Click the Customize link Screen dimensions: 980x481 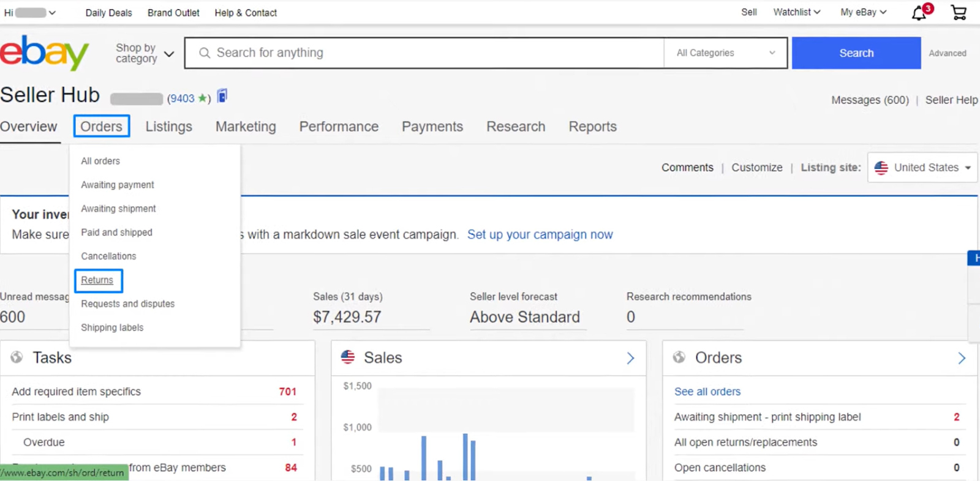pyautogui.click(x=757, y=168)
